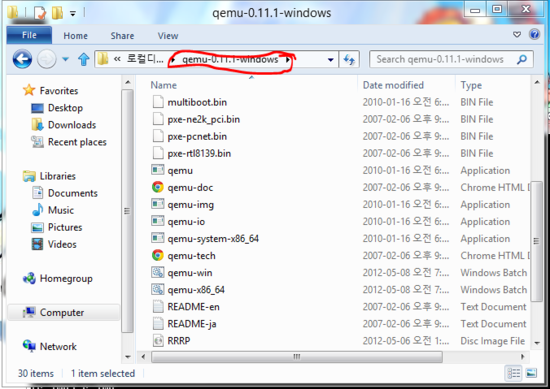This screenshot has width=550, height=389.
Task: Focus the Search qemu-0.11.1-windows field
Action: pos(451,59)
